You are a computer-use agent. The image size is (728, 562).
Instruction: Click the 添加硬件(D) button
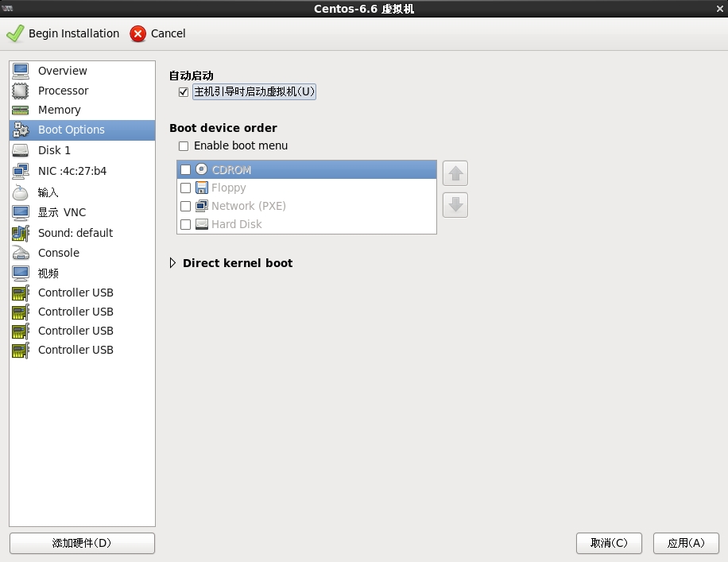[x=82, y=543]
